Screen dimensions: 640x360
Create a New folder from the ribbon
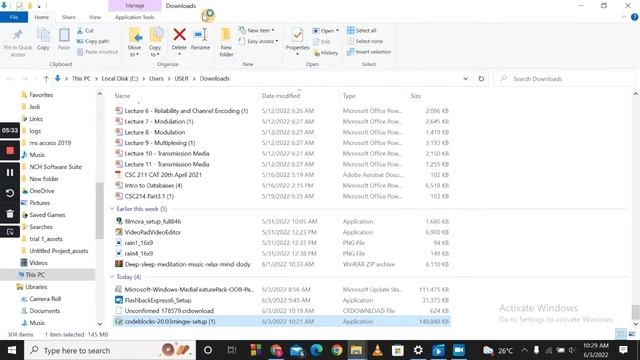226,42
